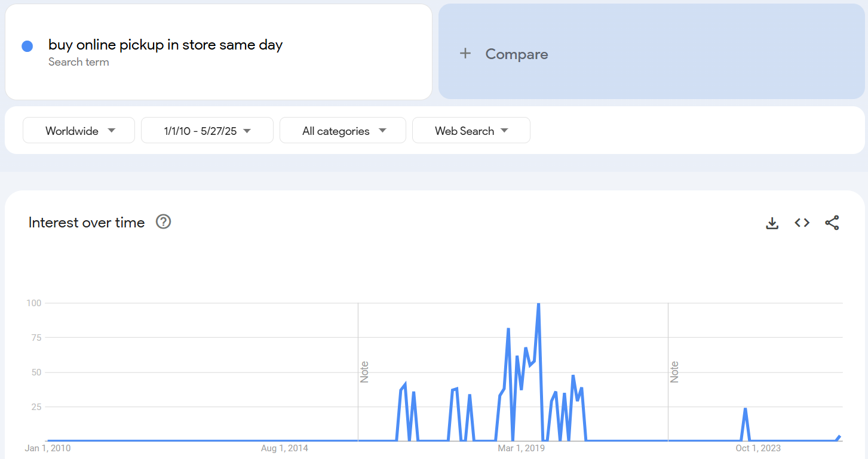Click the Mar 1, 2019 axis label
868x459 pixels.
pyautogui.click(x=522, y=448)
